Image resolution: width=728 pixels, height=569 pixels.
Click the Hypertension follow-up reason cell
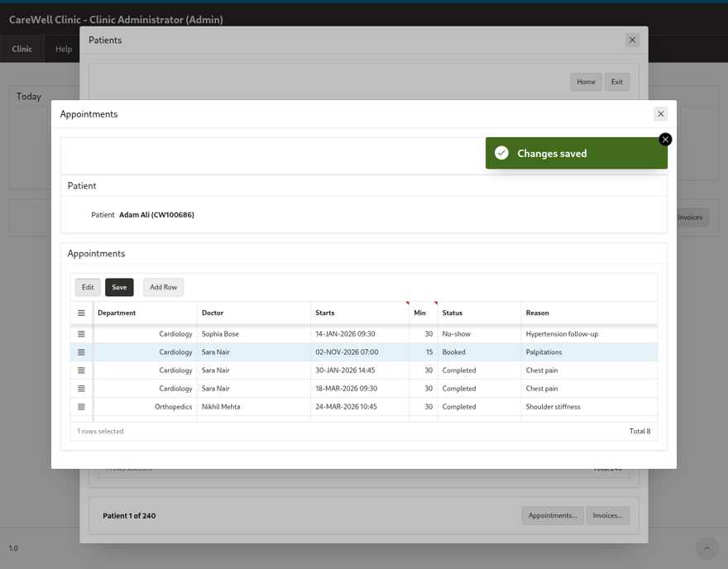coord(589,333)
